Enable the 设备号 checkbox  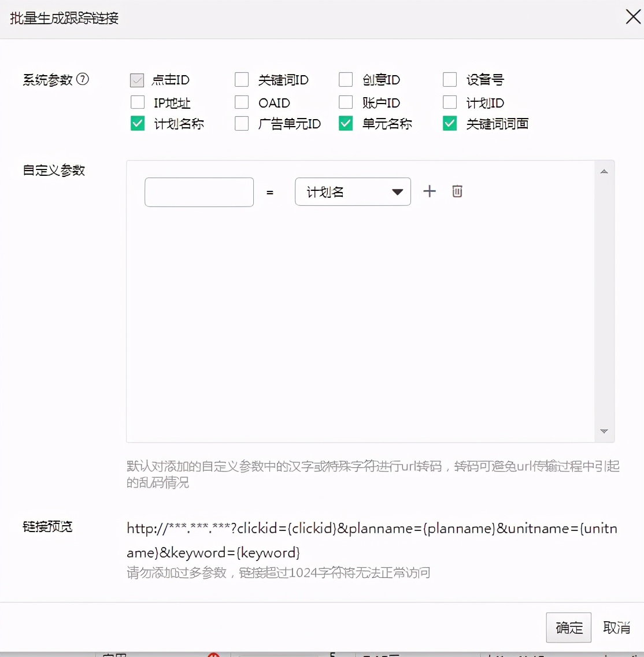449,80
